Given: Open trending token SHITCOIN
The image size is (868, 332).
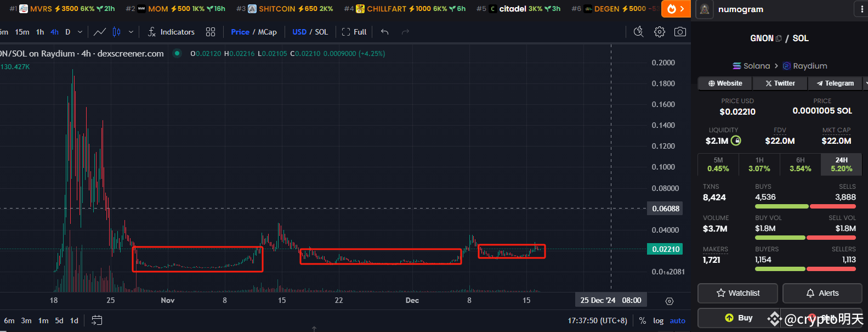Looking at the screenshot, I should 285,9.
